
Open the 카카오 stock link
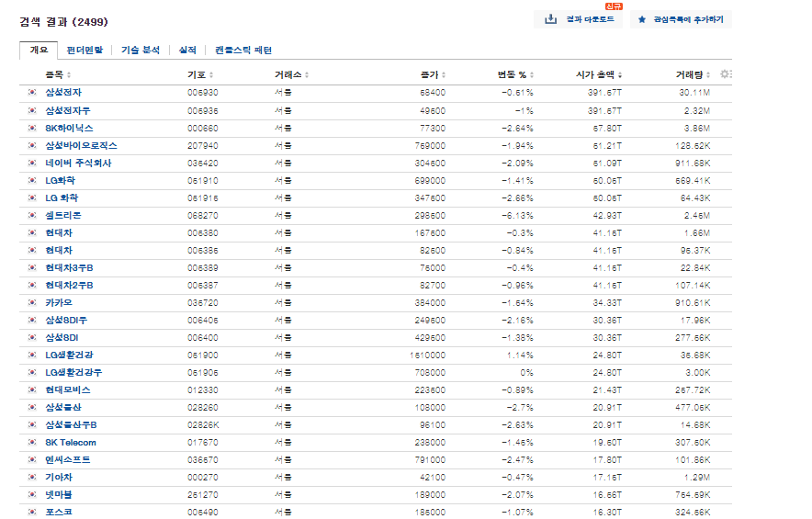[x=59, y=302]
